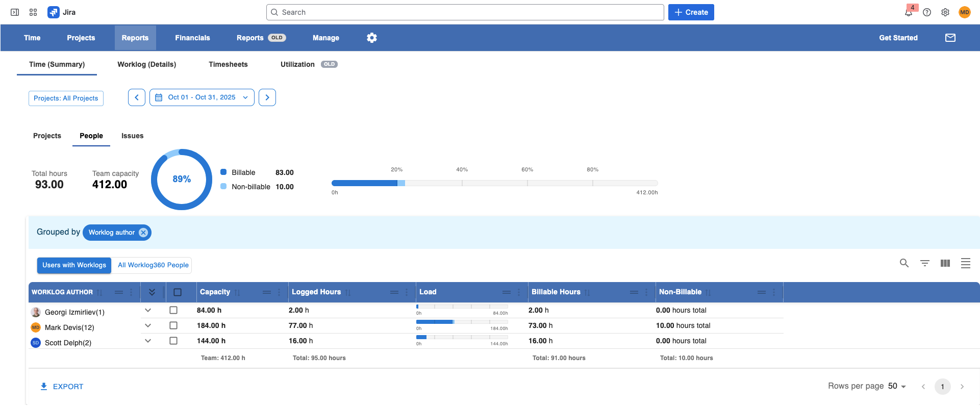980x407 pixels.
Task: Open the Oct 01 - Oct 31 date dropdown
Action: [x=202, y=97]
